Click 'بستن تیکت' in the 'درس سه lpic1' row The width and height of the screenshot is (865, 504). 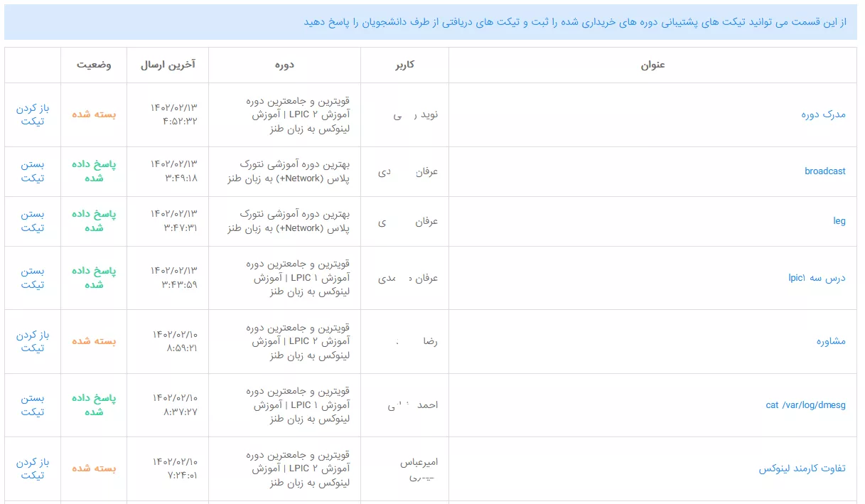[33, 278]
